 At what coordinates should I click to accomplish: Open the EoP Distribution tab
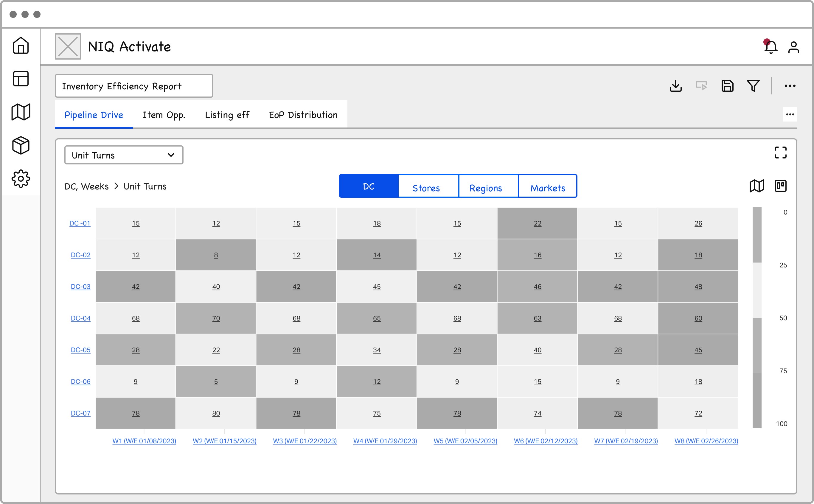(x=303, y=115)
